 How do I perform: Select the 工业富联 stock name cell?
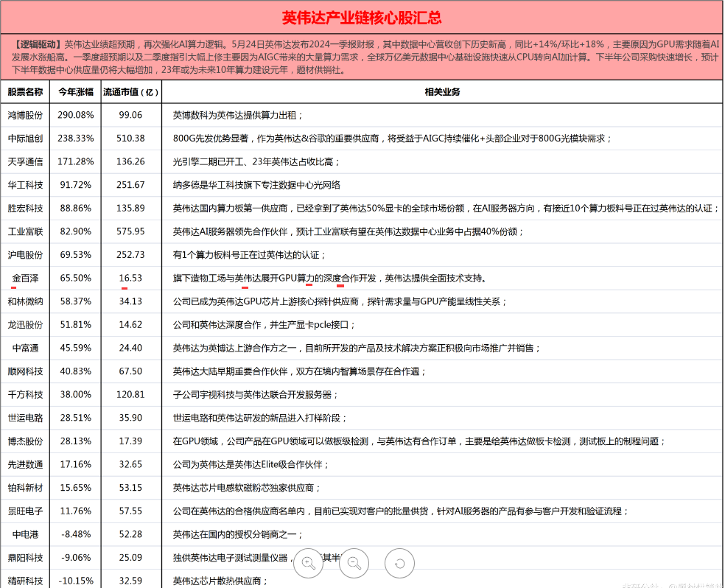point(25,232)
